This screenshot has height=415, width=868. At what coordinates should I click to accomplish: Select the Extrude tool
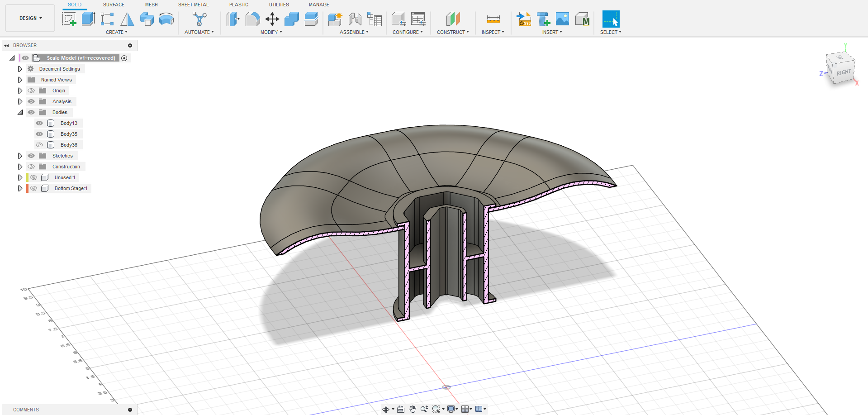click(88, 19)
